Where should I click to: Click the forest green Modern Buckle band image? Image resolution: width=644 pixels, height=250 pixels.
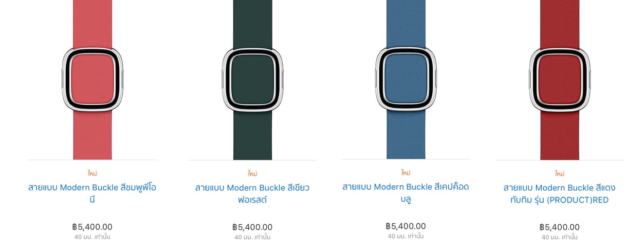(252, 79)
